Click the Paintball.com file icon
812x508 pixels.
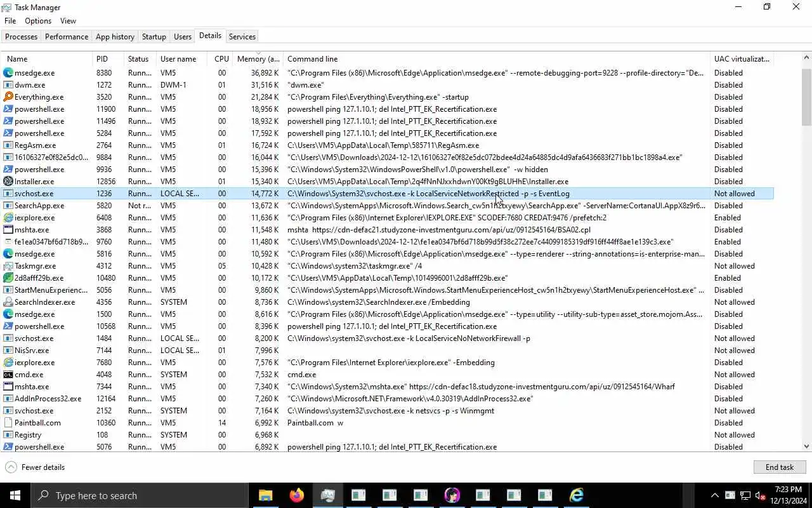(x=8, y=423)
